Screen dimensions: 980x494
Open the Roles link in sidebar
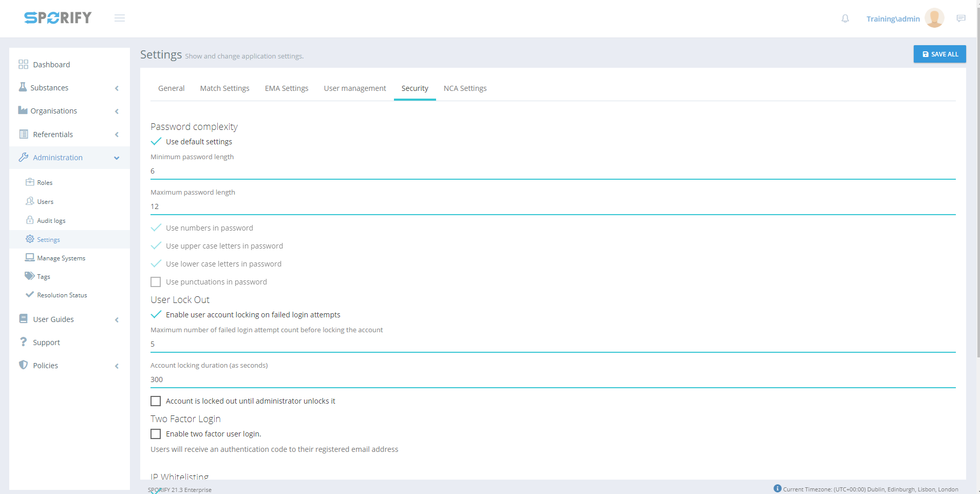click(x=45, y=183)
